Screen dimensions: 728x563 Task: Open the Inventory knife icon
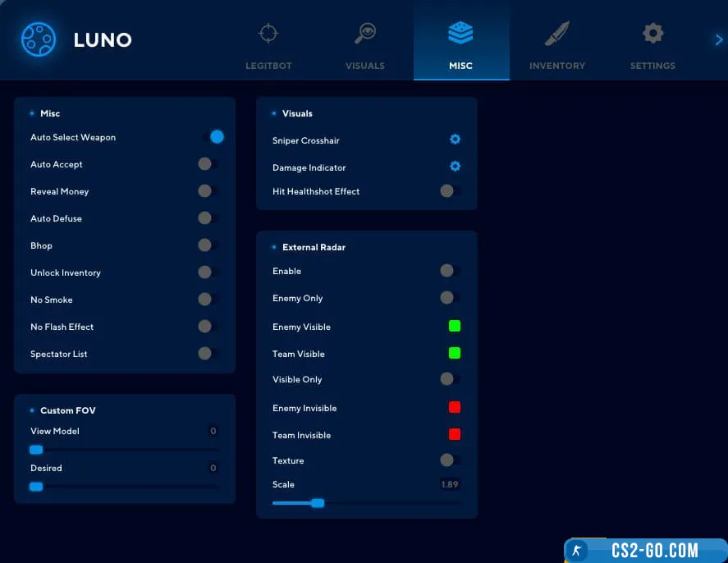pos(556,34)
